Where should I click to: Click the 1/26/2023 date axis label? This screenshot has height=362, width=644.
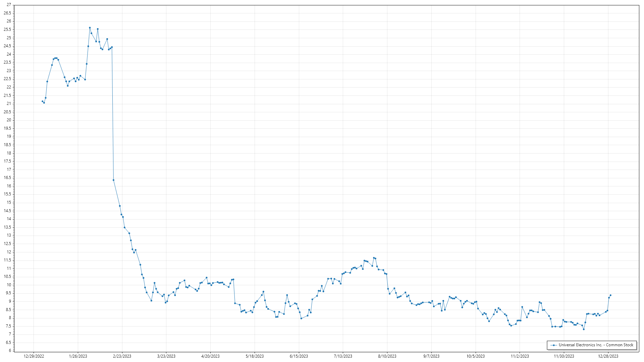tap(78, 356)
